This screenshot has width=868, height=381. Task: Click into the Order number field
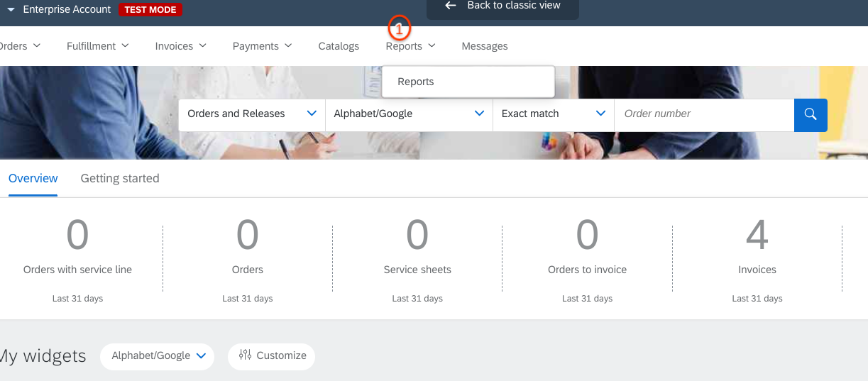pos(704,114)
